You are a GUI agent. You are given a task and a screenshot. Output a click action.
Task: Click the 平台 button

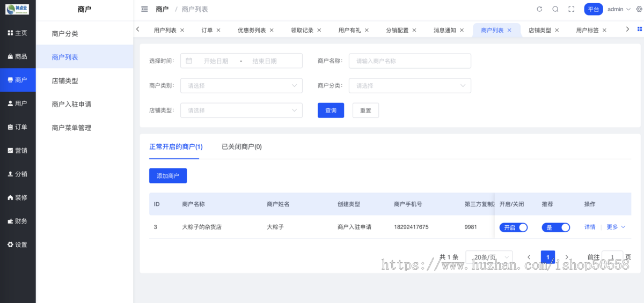pos(594,9)
